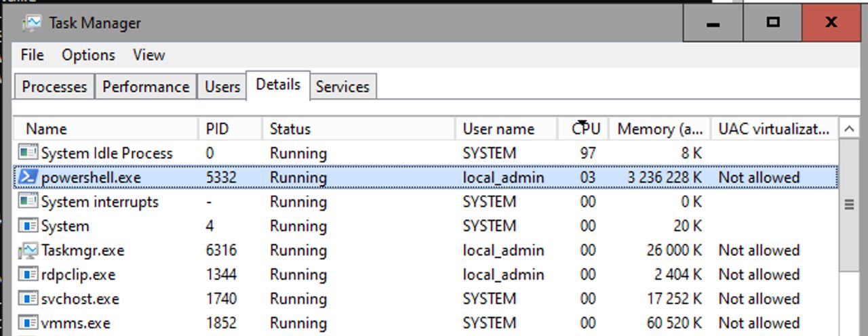This screenshot has height=336, width=868.
Task: Click PID 6316 cell
Action: click(x=221, y=251)
